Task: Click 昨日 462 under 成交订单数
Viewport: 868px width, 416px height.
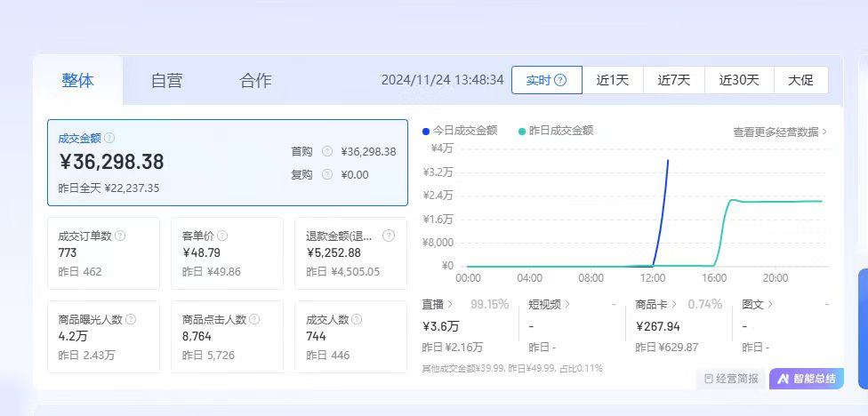Action: coord(80,272)
